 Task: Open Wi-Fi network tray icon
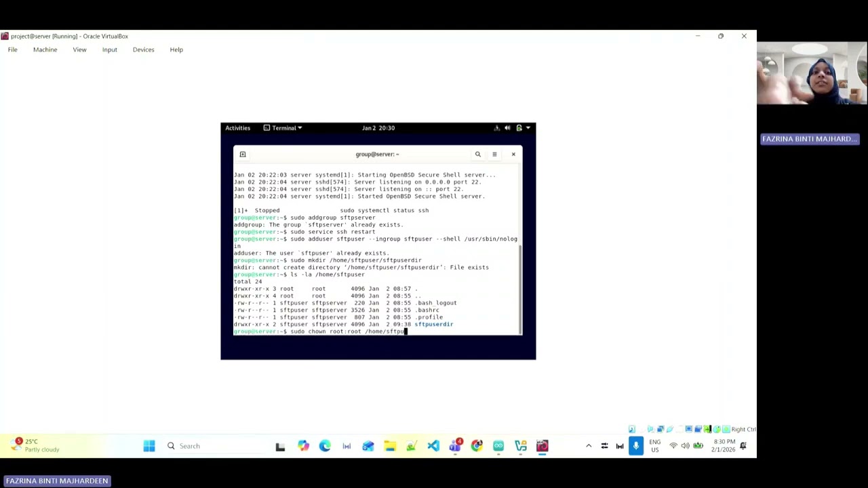click(673, 446)
